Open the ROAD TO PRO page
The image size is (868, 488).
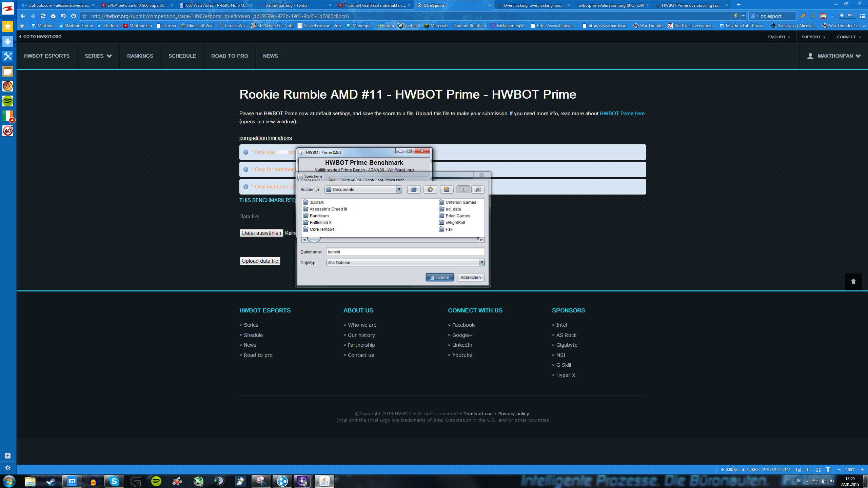[230, 56]
